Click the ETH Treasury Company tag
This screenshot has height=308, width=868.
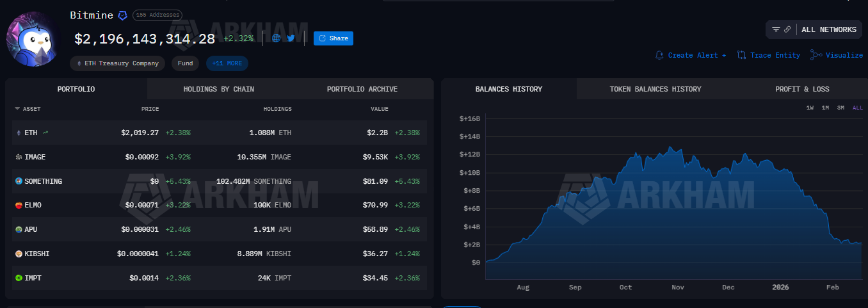[x=118, y=63]
